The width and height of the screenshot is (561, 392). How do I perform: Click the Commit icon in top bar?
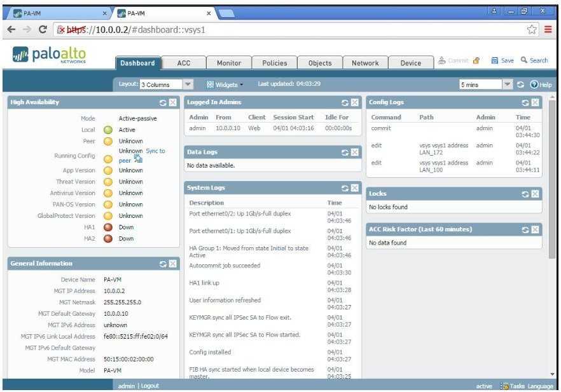(442, 60)
